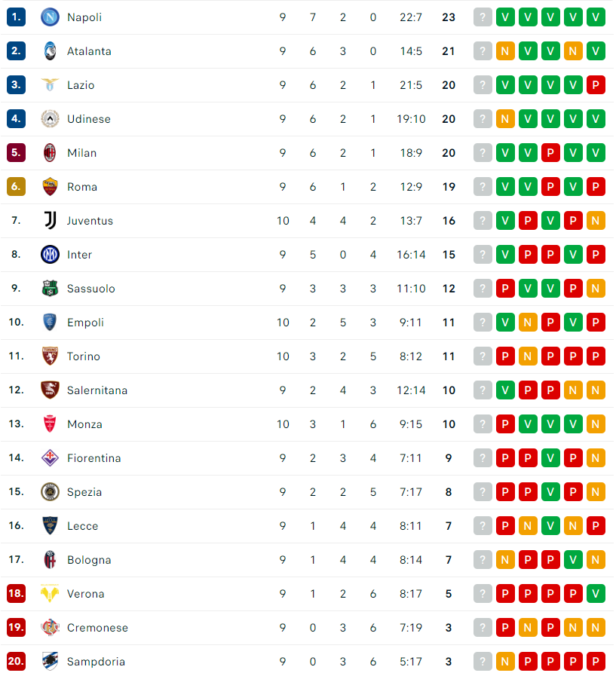Screen dimensions: 616x676
Task: Click the Napoli club crest icon
Action: coord(50,17)
